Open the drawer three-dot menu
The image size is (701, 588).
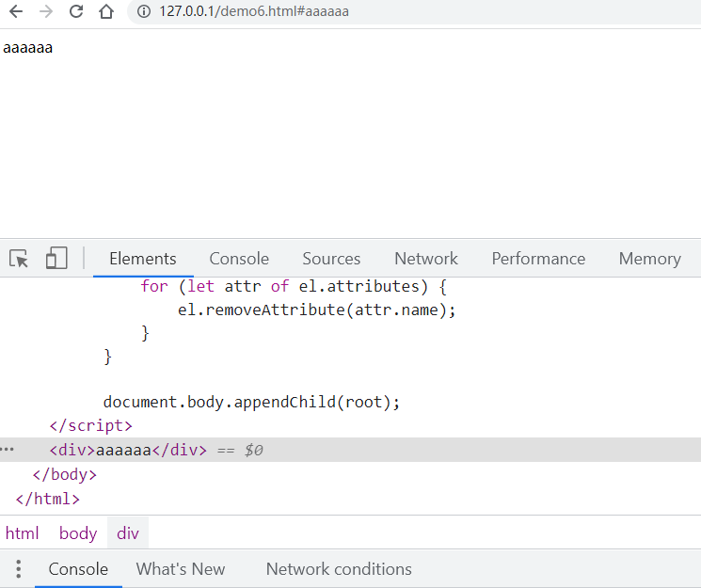point(18,569)
